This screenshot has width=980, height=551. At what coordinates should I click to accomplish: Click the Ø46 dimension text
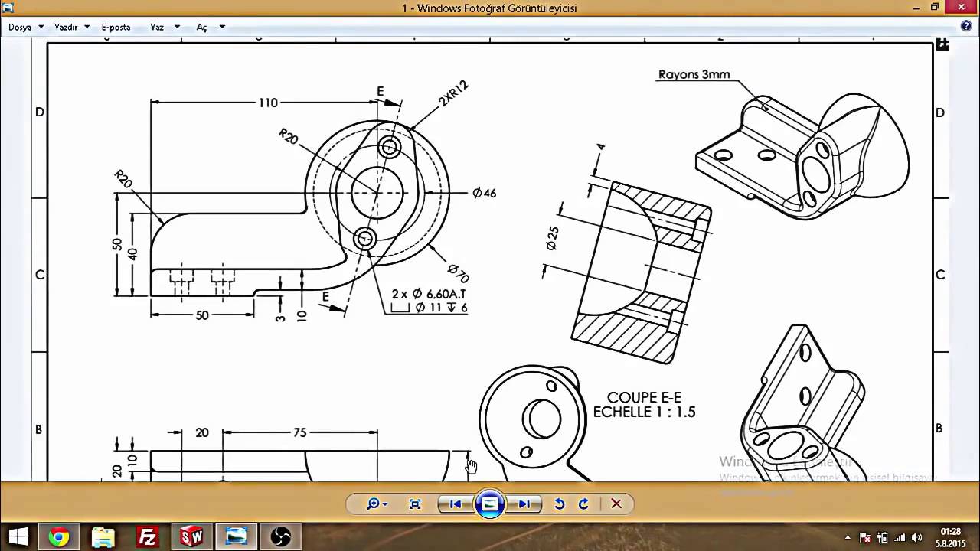pos(485,193)
